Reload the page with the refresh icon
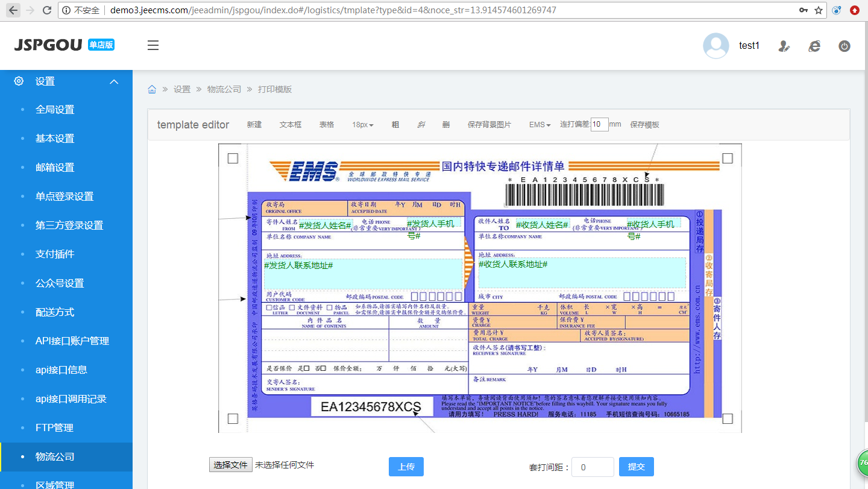 47,10
